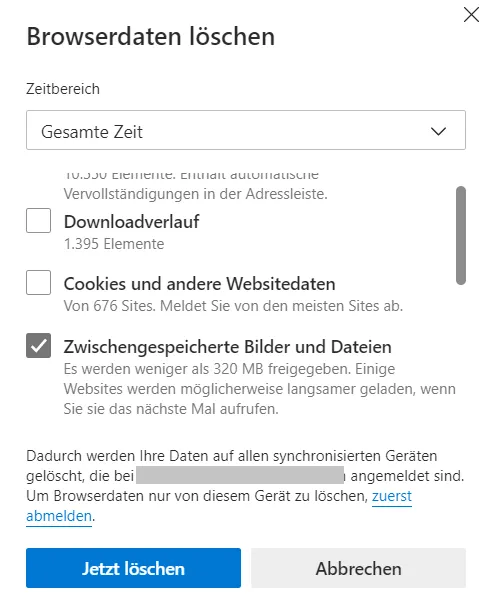Click the chevron arrow in Zeitbereich box

pos(438,131)
